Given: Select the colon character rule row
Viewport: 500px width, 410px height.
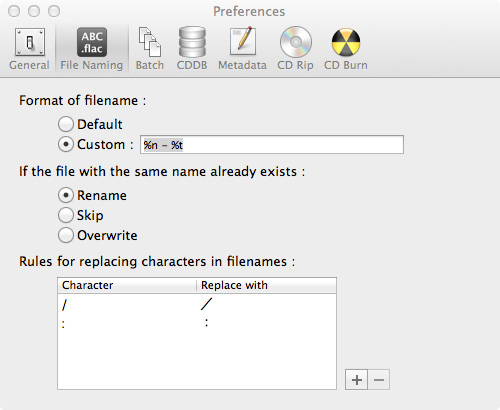Looking at the screenshot, I should [x=197, y=323].
